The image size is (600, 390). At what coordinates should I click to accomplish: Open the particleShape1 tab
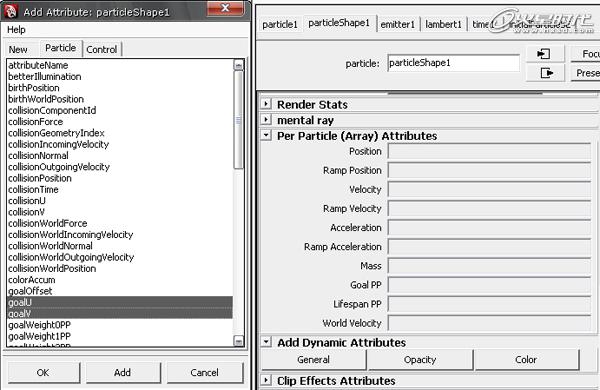tap(339, 23)
